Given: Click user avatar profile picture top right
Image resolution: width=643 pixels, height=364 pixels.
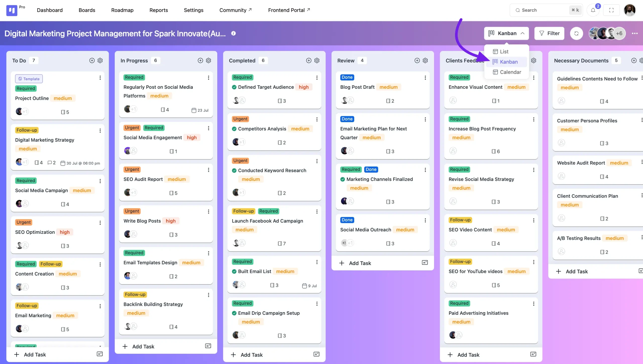Looking at the screenshot, I should 630,10.
